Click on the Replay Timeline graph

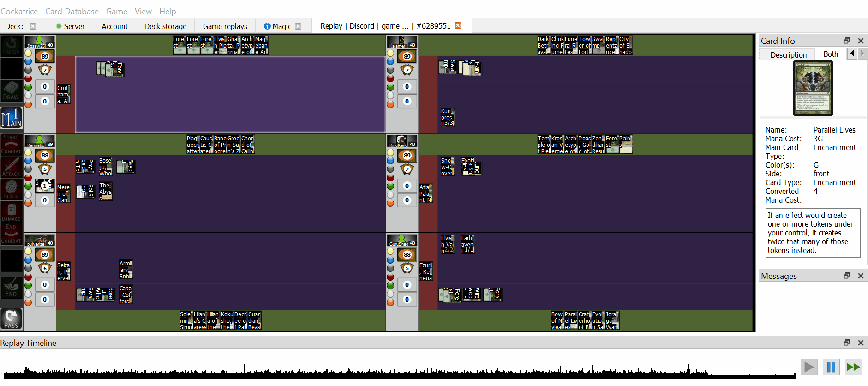point(400,367)
